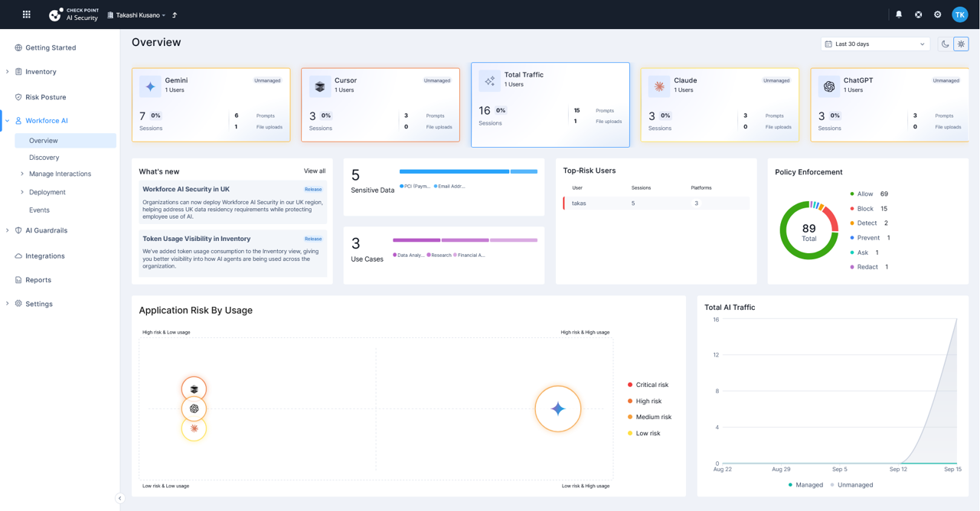
Task: Open the Last 30 days date range dropdown
Action: (875, 44)
